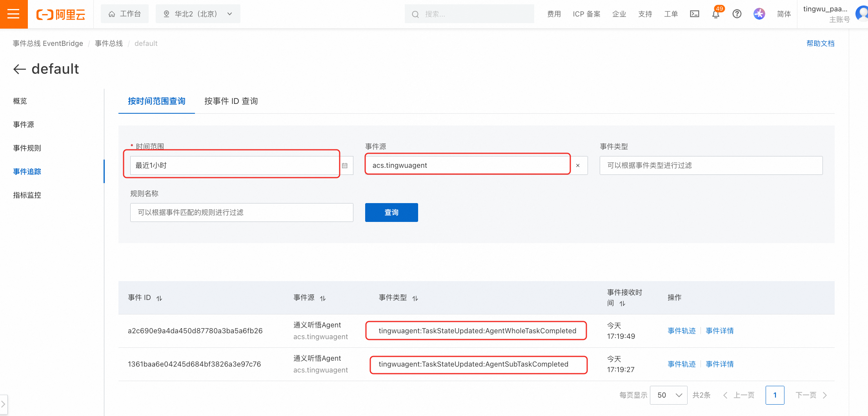Click the 查询 button
This screenshot has width=868, height=416.
click(391, 213)
